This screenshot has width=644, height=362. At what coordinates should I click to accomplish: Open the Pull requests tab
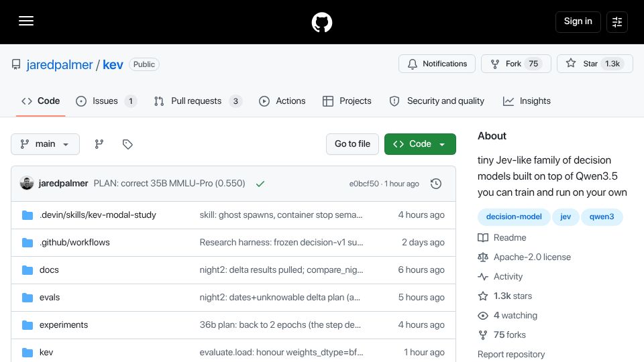(x=198, y=101)
